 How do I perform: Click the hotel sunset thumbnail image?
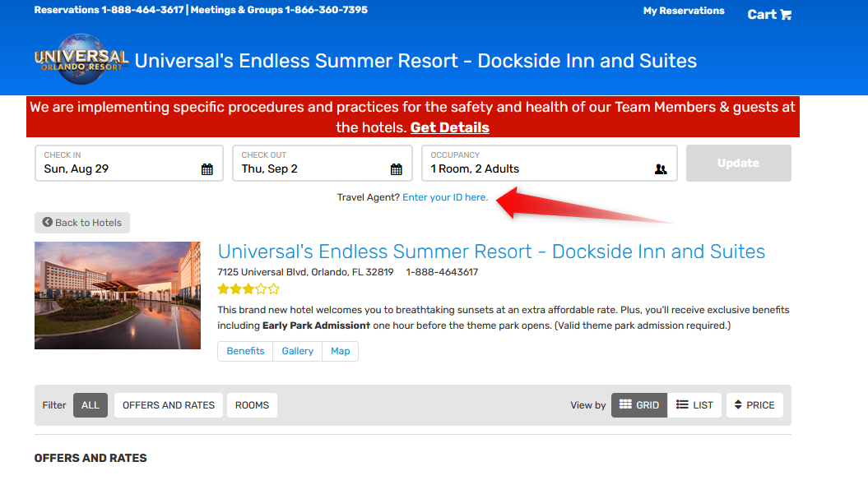coord(118,295)
